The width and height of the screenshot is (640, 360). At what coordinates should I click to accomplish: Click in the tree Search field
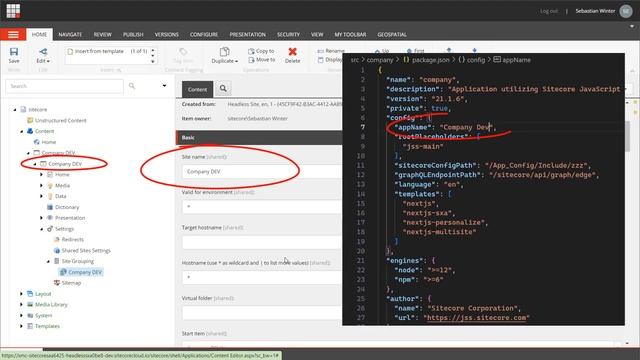click(x=64, y=86)
